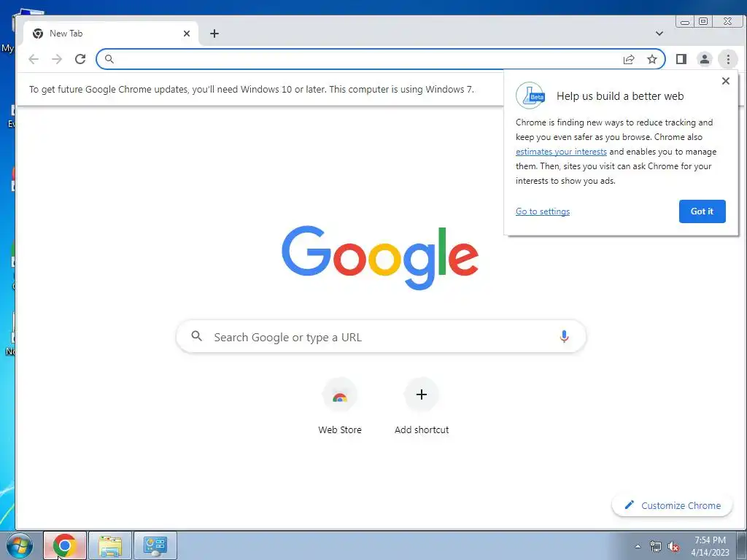
Task: Click the muted volume tray icon
Action: click(x=673, y=546)
